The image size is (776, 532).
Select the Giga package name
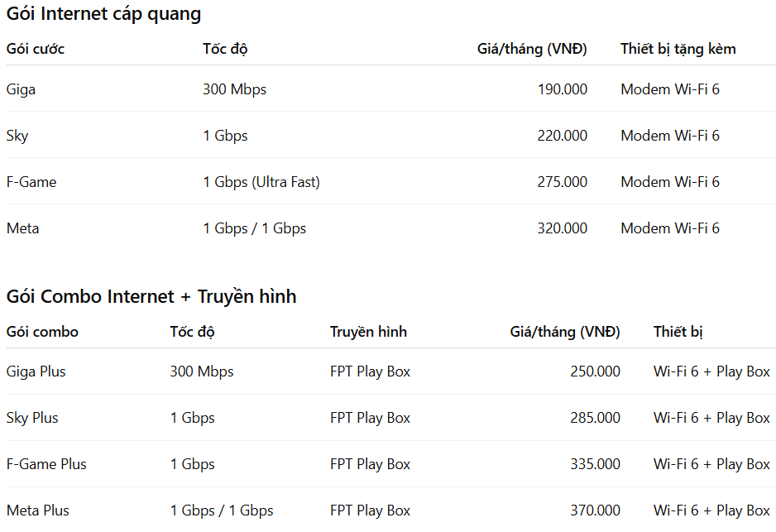pos(21,89)
